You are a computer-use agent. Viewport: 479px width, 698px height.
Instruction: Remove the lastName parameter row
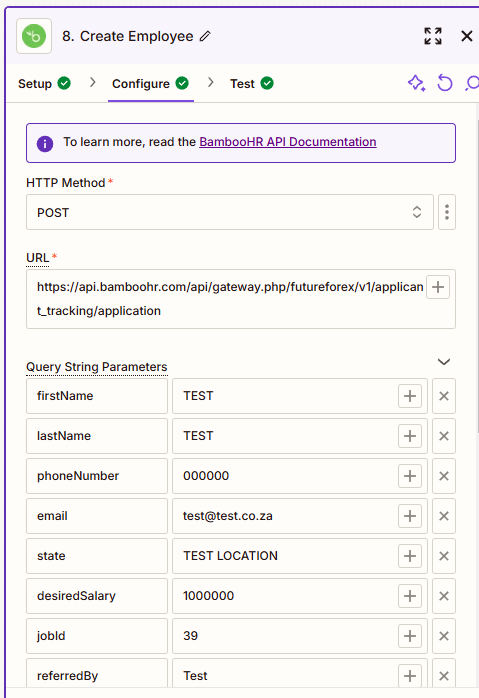click(444, 436)
